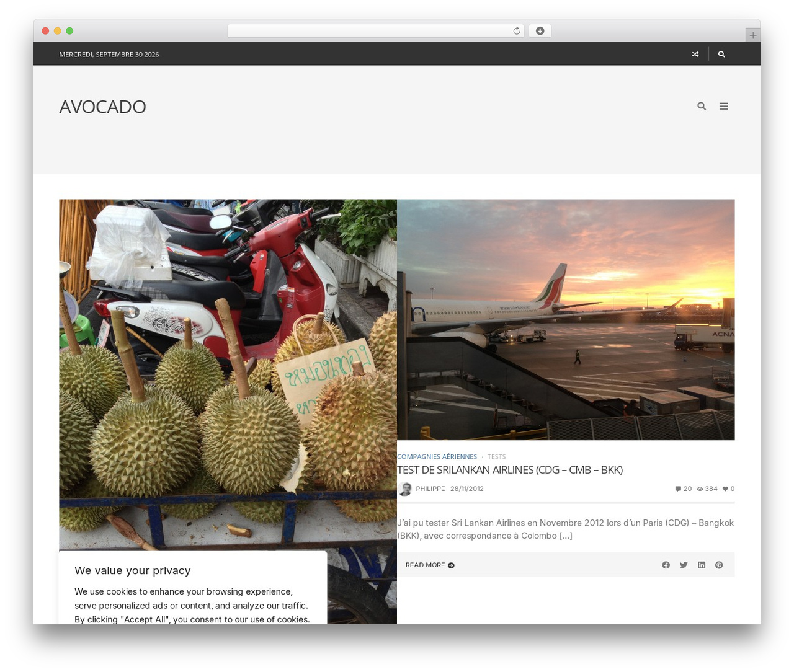Click the views count 384 icon

click(700, 489)
